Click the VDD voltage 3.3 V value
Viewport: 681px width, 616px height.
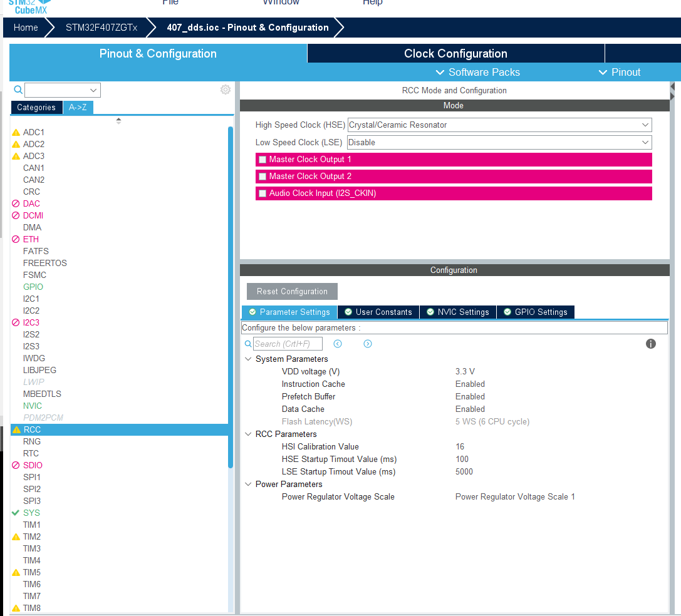tap(465, 372)
